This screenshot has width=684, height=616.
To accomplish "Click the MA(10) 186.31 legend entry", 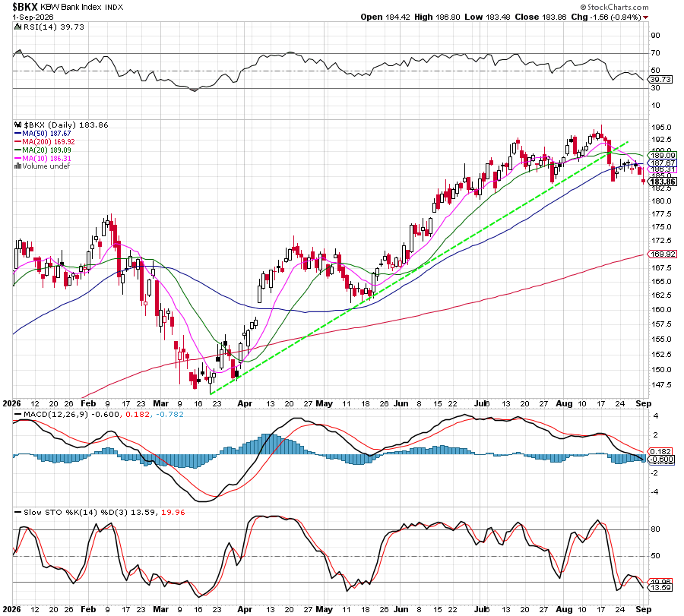I will (46, 159).
